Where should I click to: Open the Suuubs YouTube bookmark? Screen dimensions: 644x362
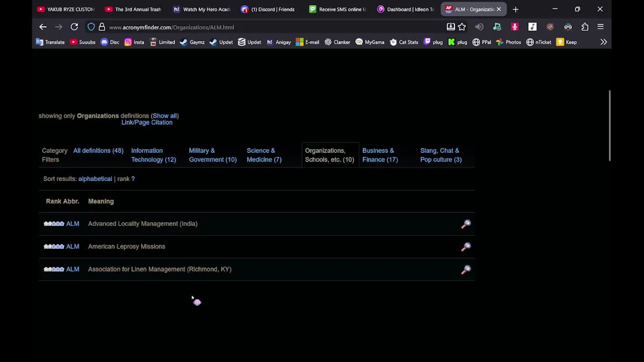(83, 42)
